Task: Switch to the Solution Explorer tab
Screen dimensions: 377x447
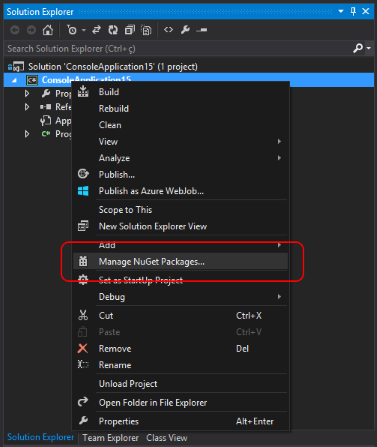Action: pyautogui.click(x=41, y=437)
